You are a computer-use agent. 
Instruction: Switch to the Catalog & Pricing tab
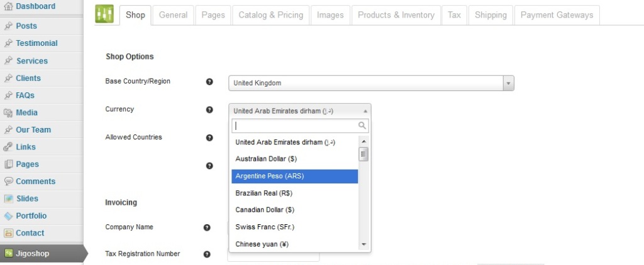click(270, 15)
